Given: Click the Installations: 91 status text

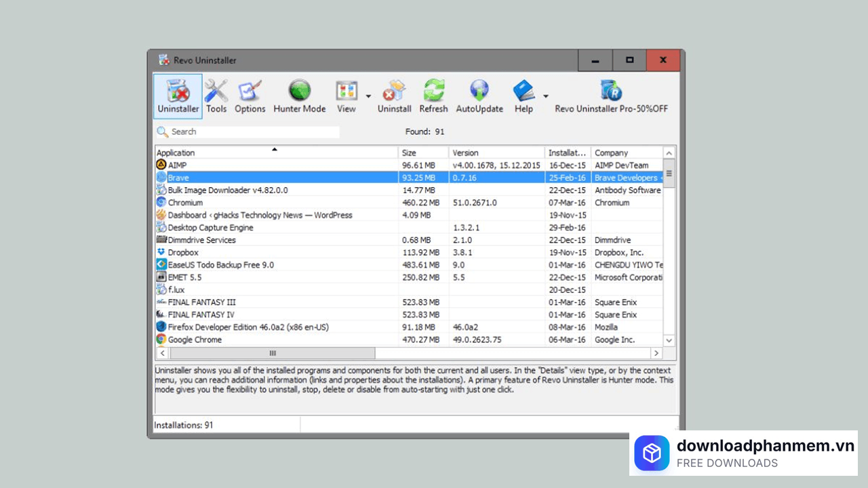Looking at the screenshot, I should (184, 425).
